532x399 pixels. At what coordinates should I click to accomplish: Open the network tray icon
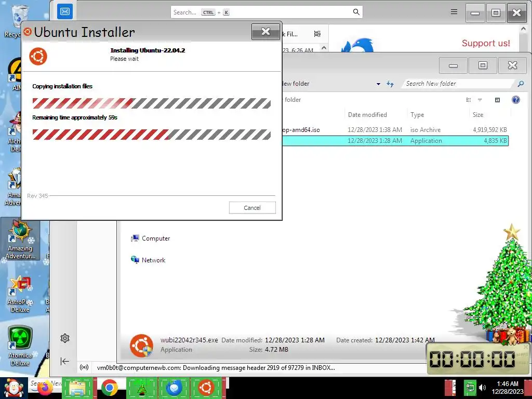click(x=470, y=388)
